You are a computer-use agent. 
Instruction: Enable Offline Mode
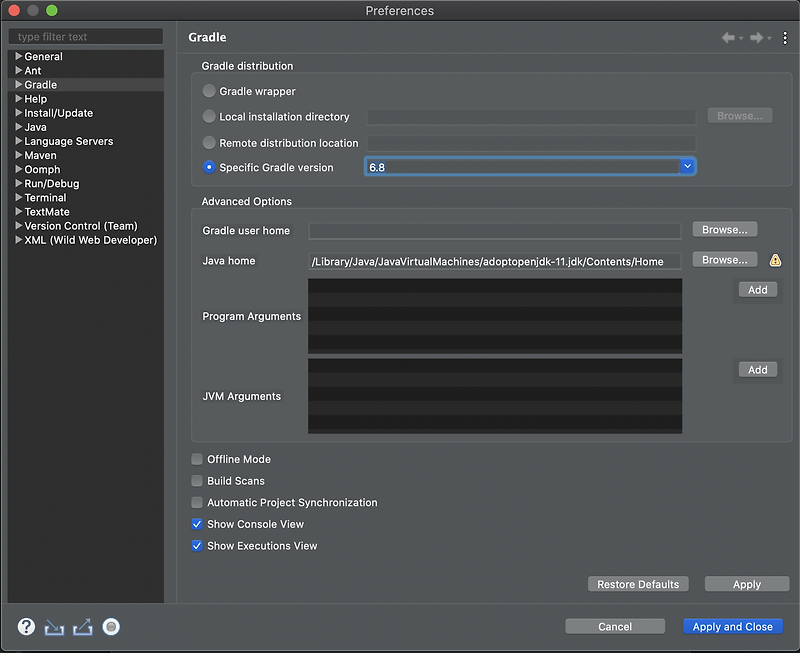click(x=196, y=459)
